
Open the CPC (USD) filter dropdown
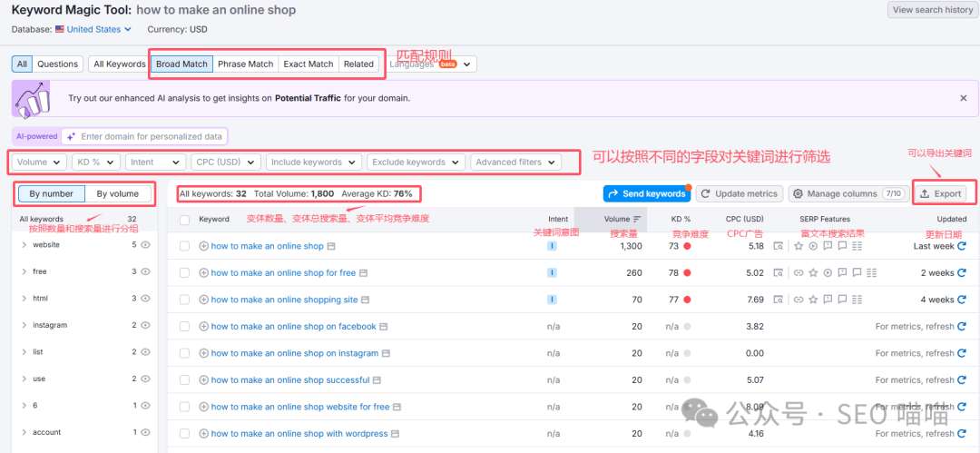click(x=226, y=162)
